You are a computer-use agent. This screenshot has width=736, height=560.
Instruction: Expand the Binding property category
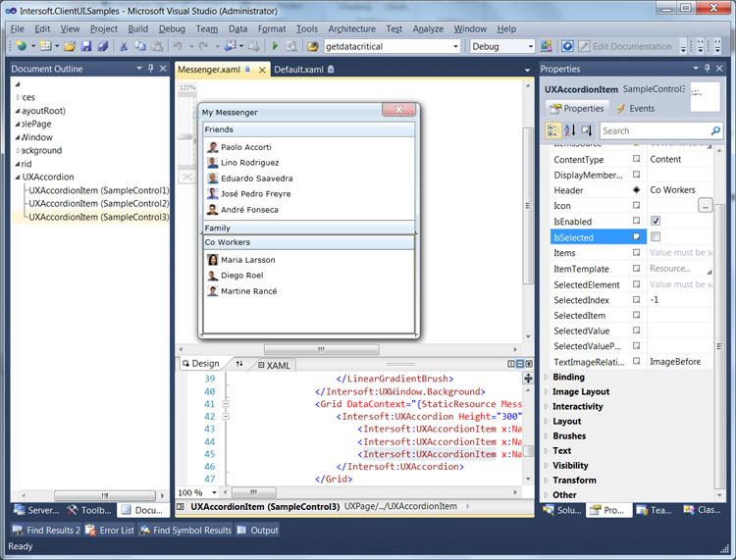pos(546,377)
